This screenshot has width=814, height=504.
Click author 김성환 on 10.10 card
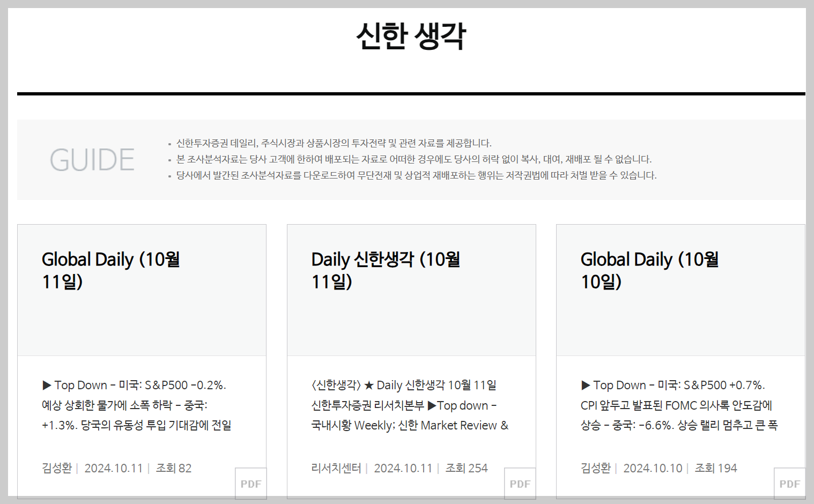(596, 468)
